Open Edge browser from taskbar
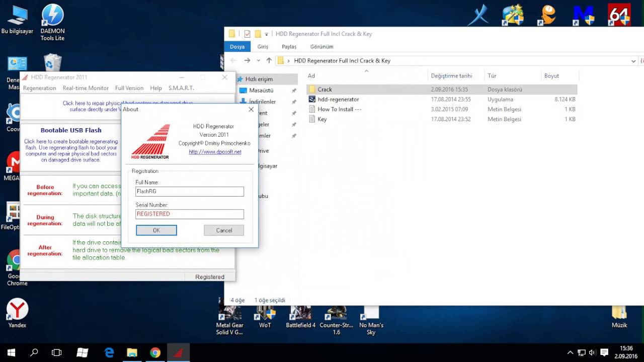Screen dimensions: 644x362 [x=109, y=352]
